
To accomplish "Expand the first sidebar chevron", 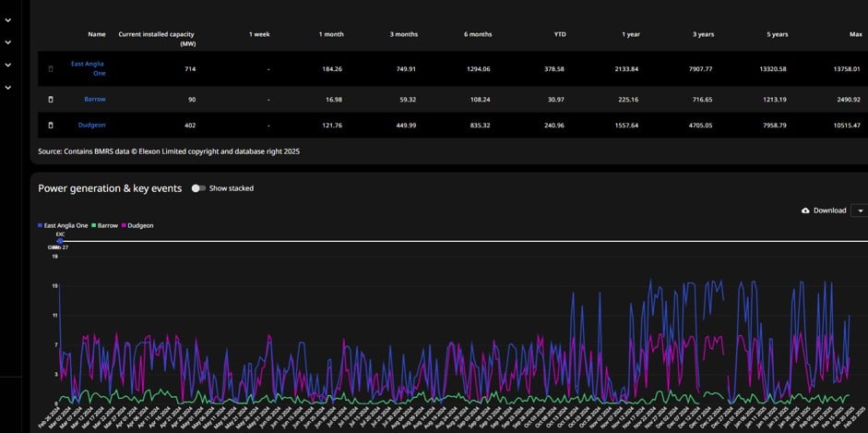I will [7, 19].
